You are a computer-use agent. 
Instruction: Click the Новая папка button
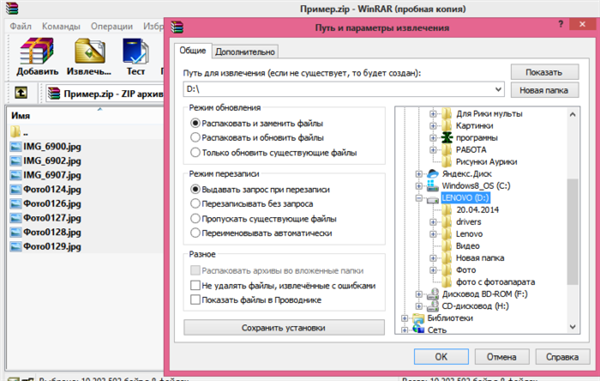[545, 91]
